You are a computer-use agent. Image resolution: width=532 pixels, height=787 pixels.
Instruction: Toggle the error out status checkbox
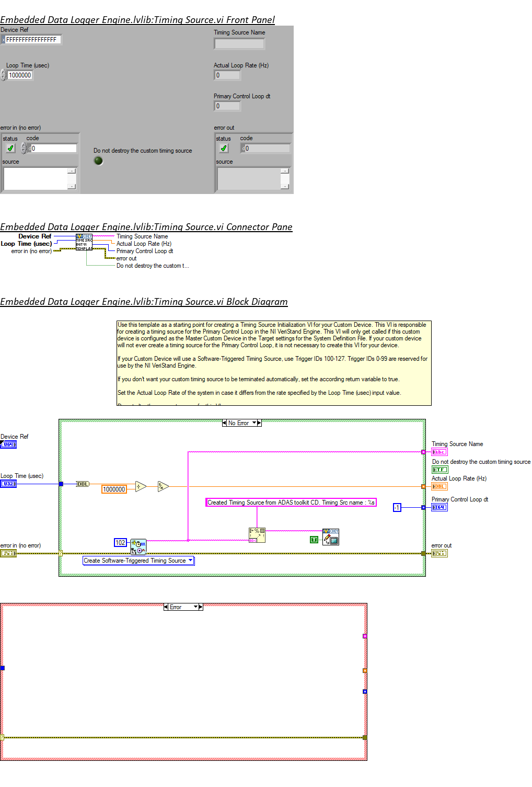point(224,149)
